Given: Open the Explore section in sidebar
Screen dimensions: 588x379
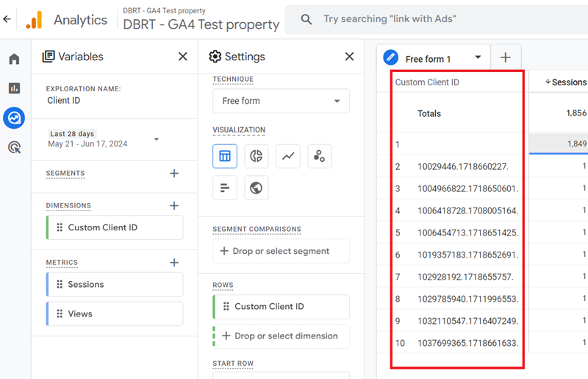Looking at the screenshot, I should pyautogui.click(x=14, y=118).
